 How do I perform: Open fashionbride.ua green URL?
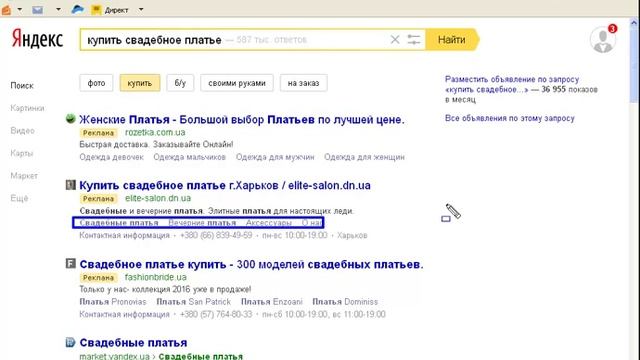point(156,277)
